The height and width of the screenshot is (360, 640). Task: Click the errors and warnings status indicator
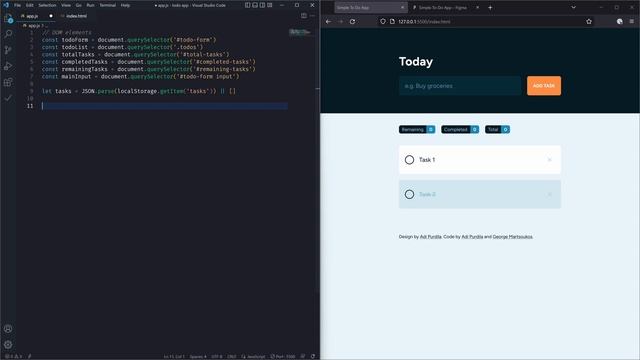13,356
